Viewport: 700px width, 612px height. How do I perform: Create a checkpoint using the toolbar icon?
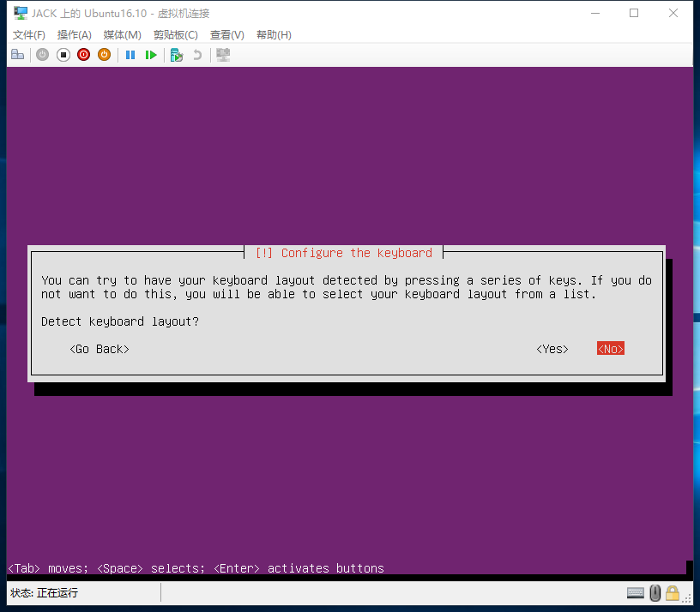[177, 55]
